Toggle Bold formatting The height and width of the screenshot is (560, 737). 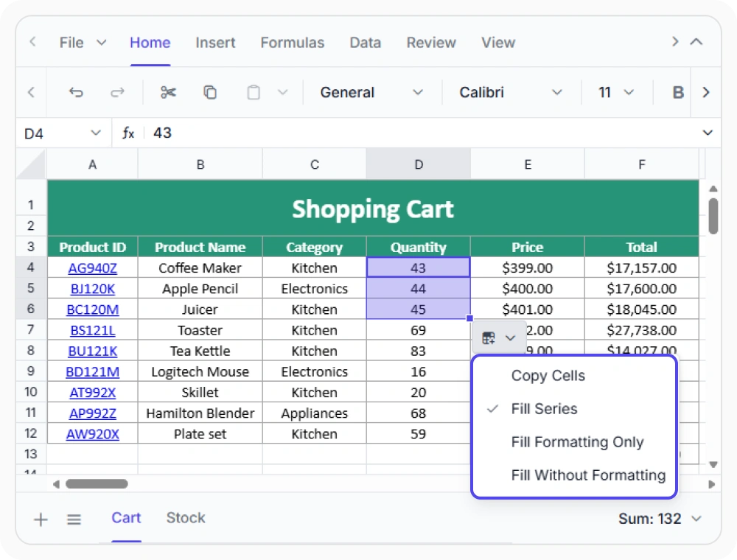click(x=678, y=93)
